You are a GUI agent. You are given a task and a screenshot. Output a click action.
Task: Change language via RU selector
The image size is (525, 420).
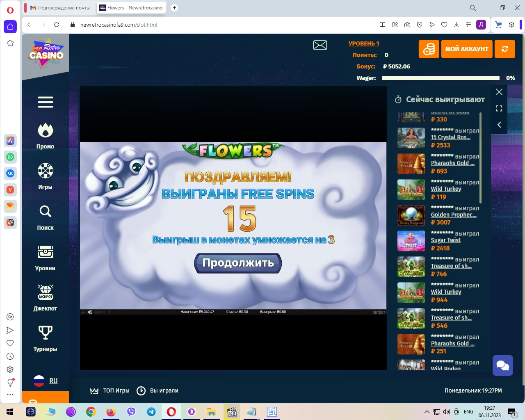click(46, 381)
